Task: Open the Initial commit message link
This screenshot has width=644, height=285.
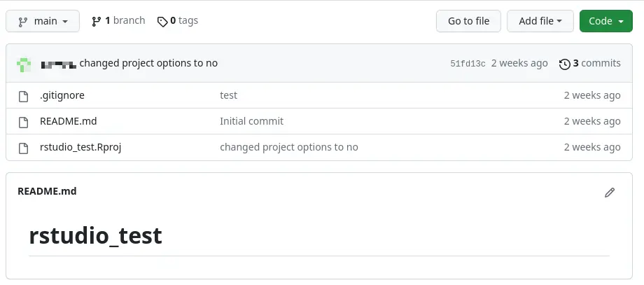Action: 252,121
